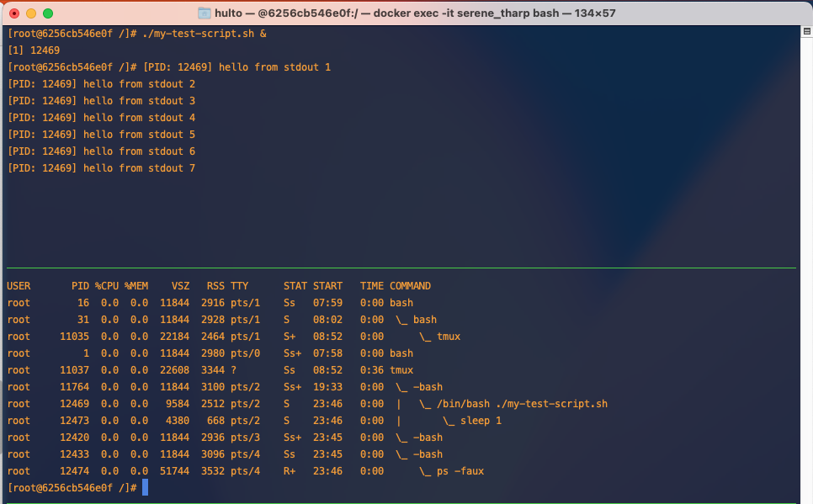Click the '19:33' start time
The width and height of the screenshot is (813, 504).
(327, 387)
